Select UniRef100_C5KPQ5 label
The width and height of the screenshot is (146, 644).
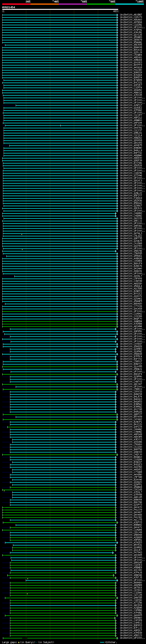point(131,253)
